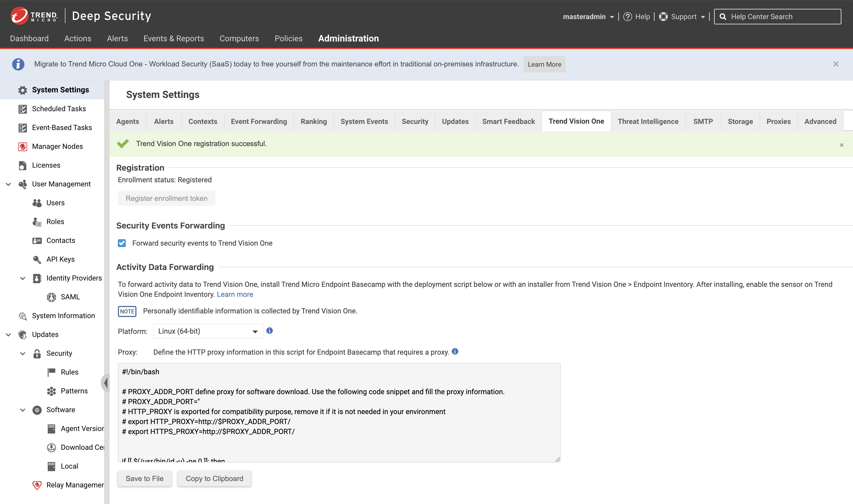The image size is (853, 504).
Task: Click the Contacts card icon
Action: [37, 240]
